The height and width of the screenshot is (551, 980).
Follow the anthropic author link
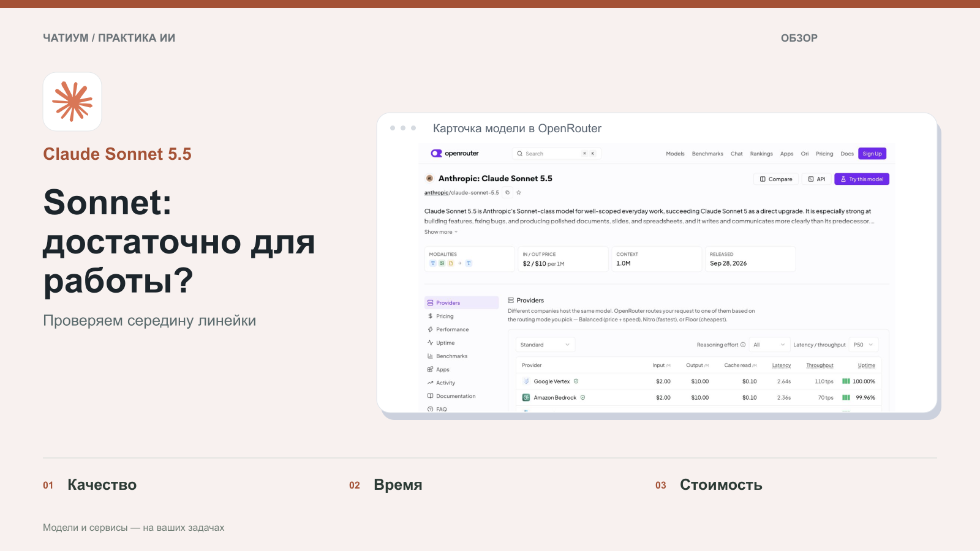[436, 193]
